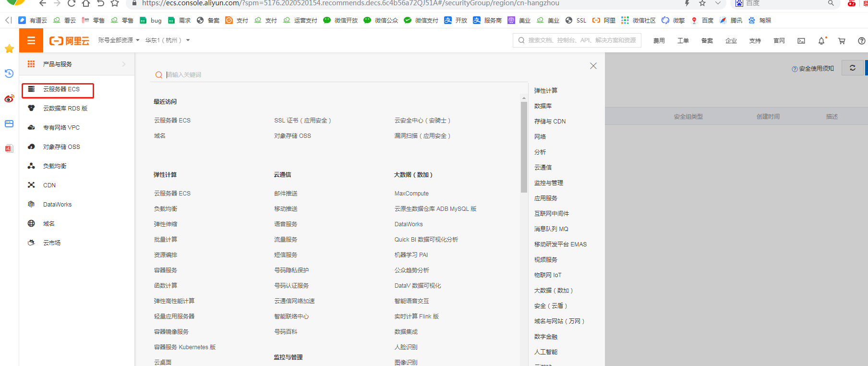Close the products panel with X
The image size is (868, 366).
tap(593, 66)
